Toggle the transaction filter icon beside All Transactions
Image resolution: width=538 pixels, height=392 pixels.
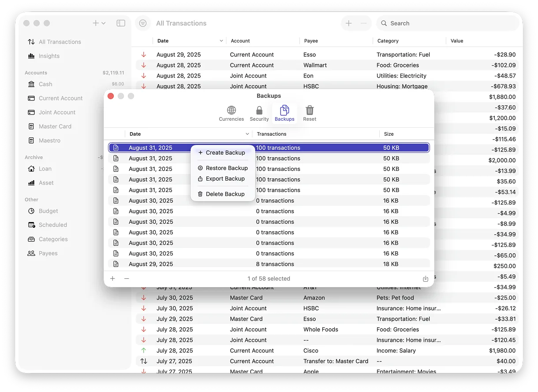coord(142,23)
